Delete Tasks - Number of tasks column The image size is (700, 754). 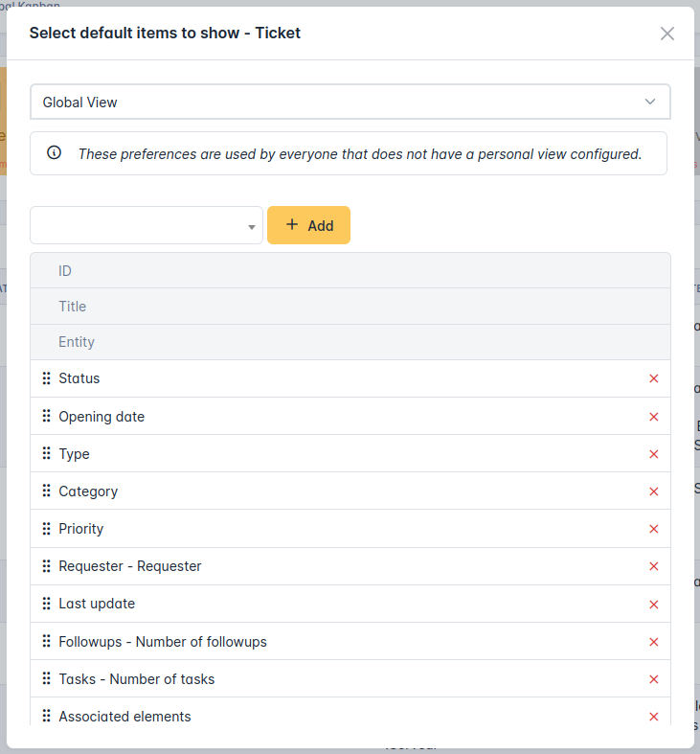(653, 679)
